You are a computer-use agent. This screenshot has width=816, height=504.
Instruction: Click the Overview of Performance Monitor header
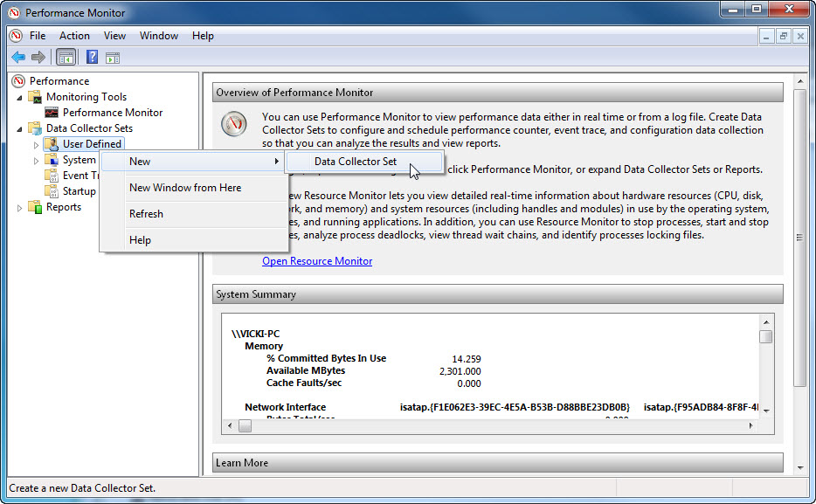(497, 93)
